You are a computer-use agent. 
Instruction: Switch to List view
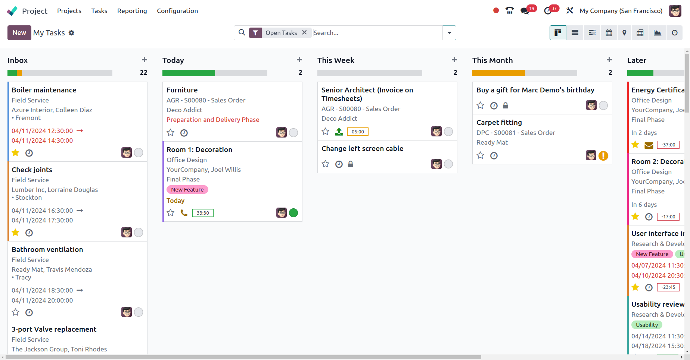click(575, 33)
